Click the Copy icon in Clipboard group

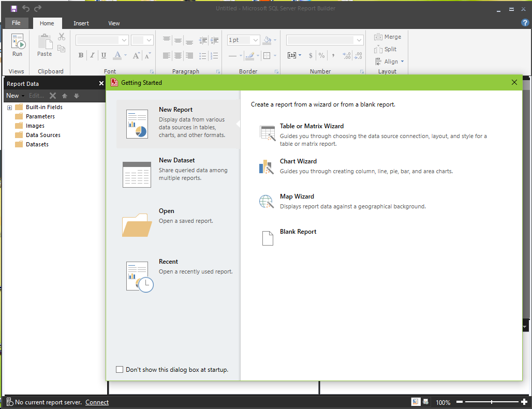62,49
